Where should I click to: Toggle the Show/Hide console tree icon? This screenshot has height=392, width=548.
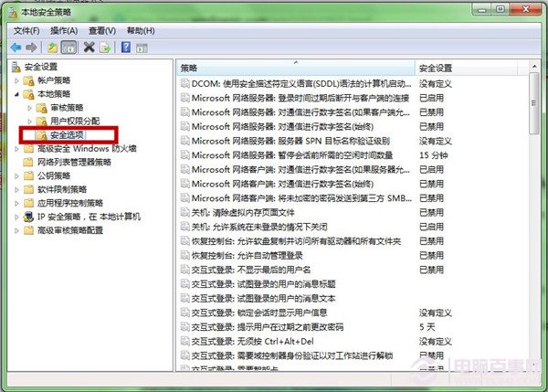[x=68, y=48]
